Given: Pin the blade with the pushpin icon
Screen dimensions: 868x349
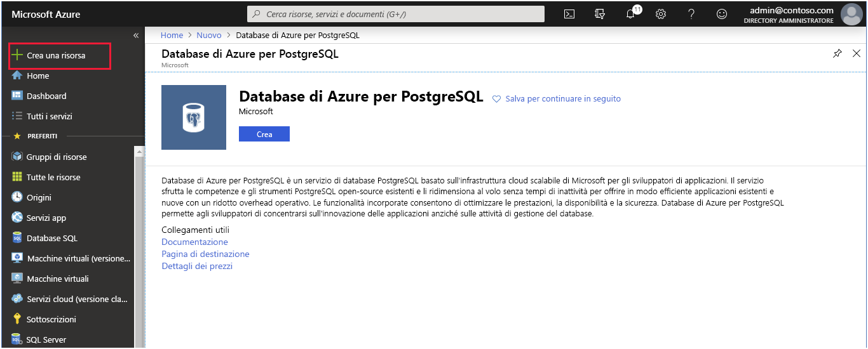Looking at the screenshot, I should tap(837, 54).
